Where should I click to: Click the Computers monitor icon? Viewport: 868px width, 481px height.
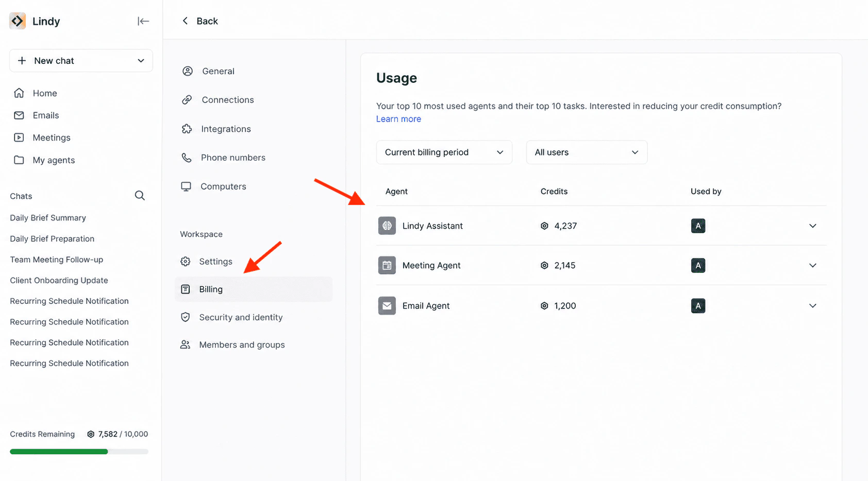point(186,186)
